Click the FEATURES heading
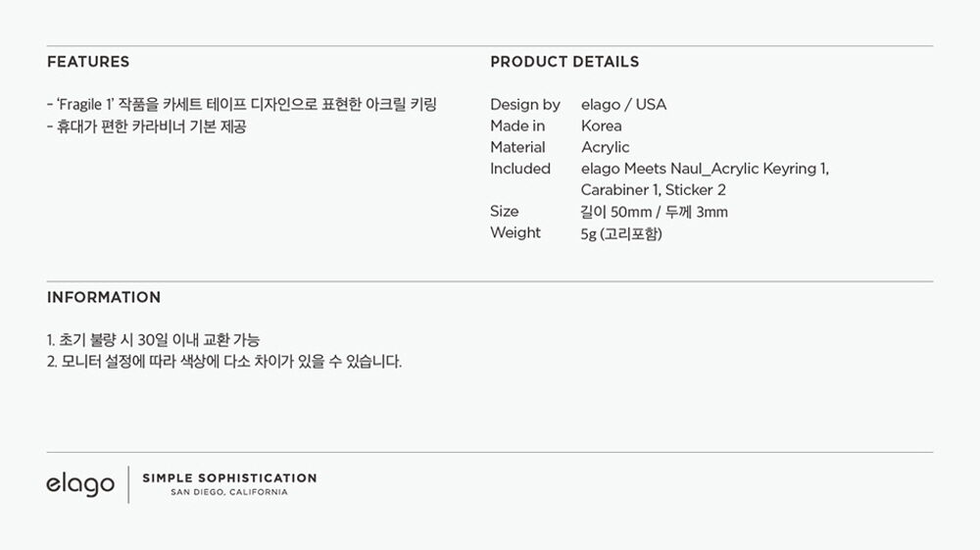This screenshot has height=550, width=980. coord(88,62)
